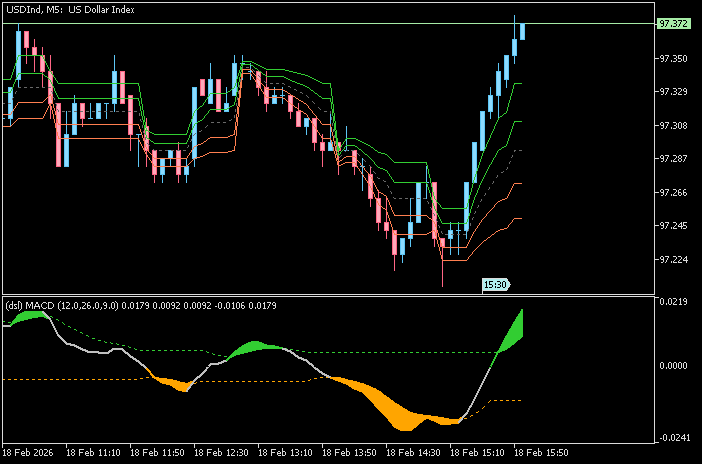Click the '18 Feb 12:30' time label
Image resolution: width=702 pixels, height=464 pixels.
tap(222, 452)
